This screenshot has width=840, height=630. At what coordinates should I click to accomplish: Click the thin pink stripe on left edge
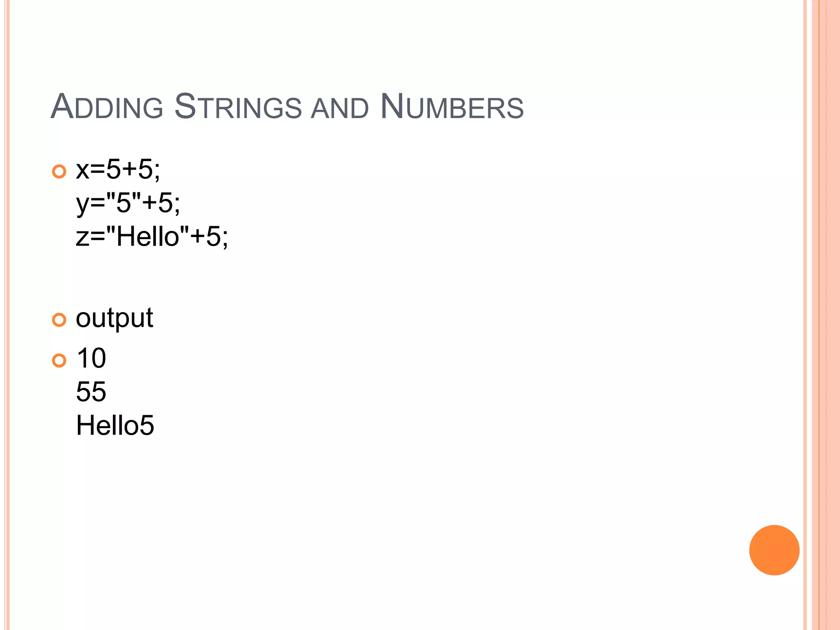(7, 315)
